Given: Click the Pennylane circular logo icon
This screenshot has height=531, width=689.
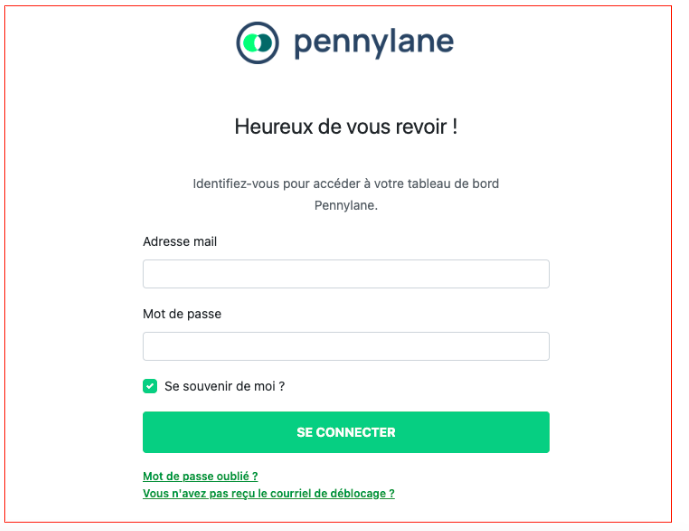Looking at the screenshot, I should (257, 43).
